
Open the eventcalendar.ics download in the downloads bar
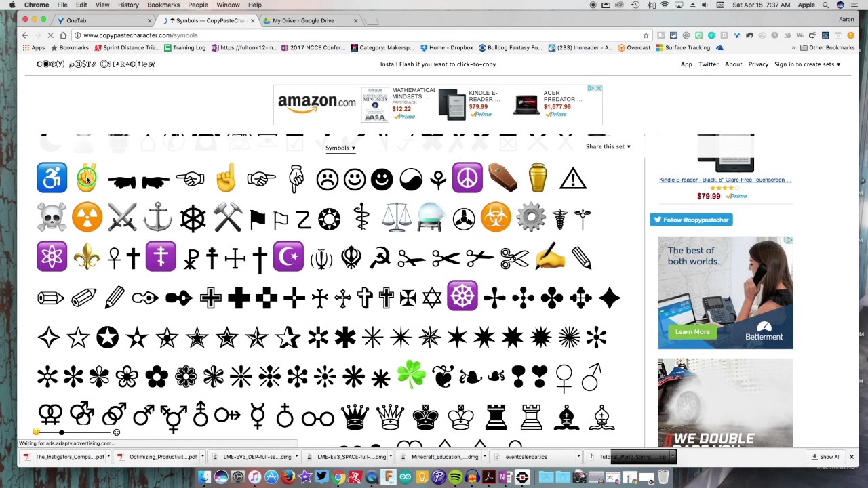pos(526,456)
